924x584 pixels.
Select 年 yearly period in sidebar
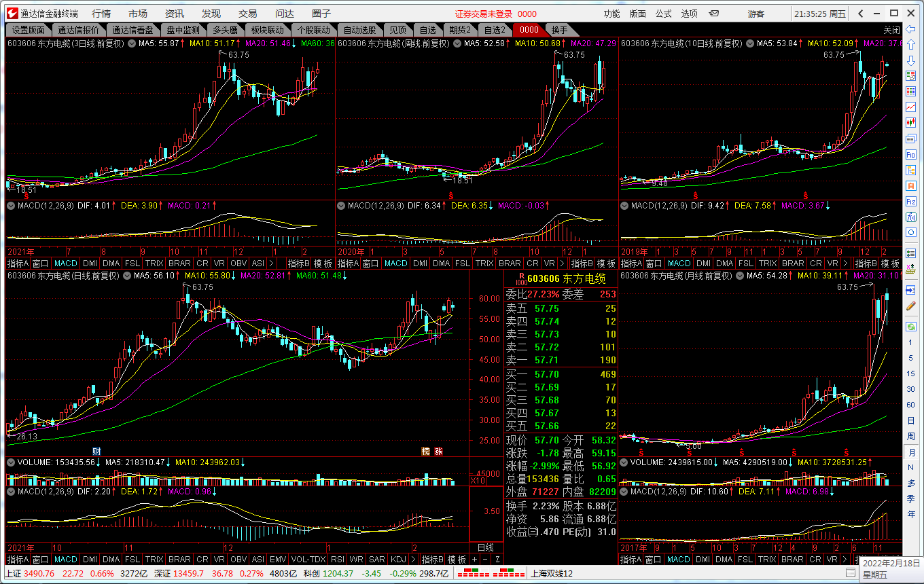click(x=911, y=514)
